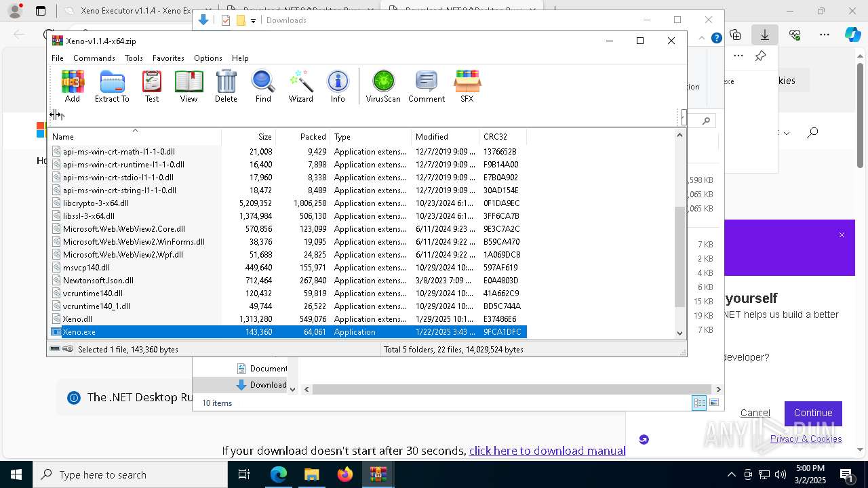
Task: Click the Info toolbar icon
Action: [338, 86]
